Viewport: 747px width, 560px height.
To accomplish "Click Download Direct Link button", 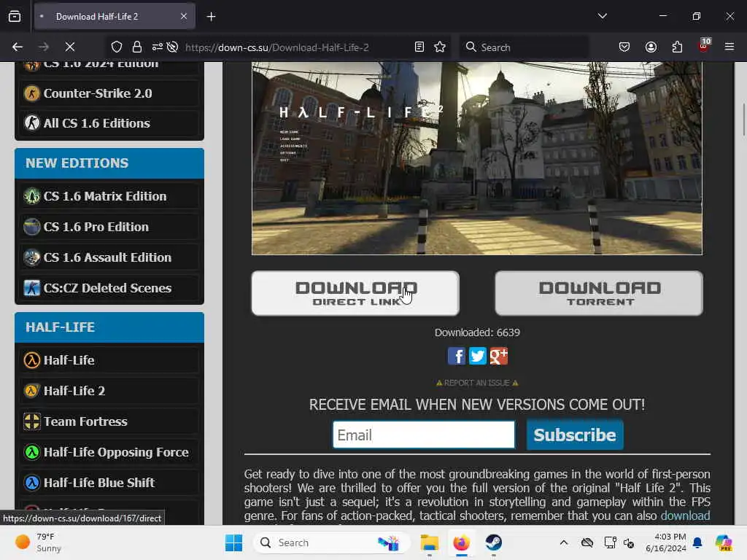I will tap(355, 293).
